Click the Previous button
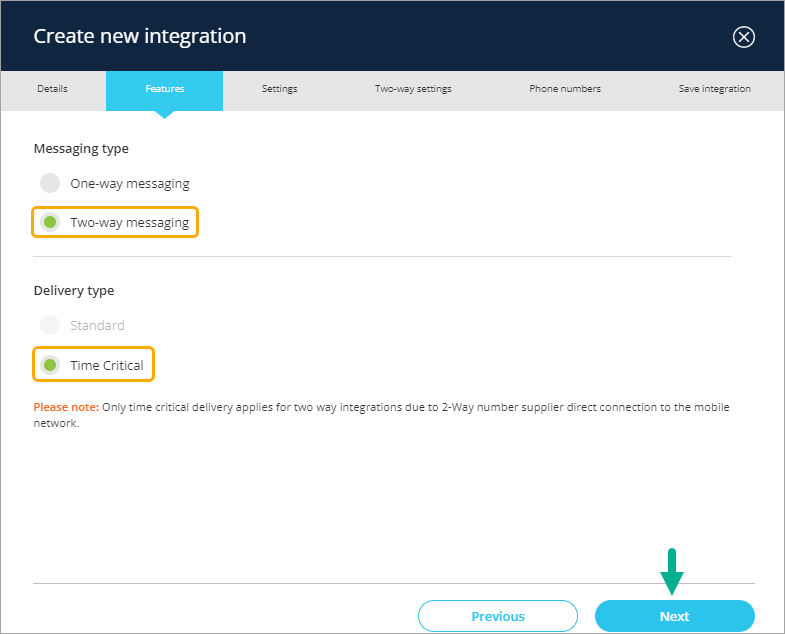Viewport: 785px width, 634px height. (x=498, y=616)
